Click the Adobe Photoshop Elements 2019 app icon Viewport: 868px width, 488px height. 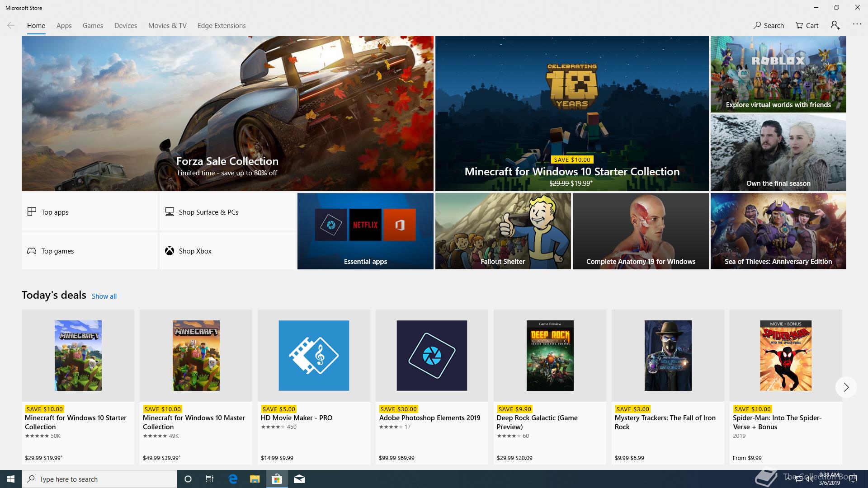click(432, 356)
